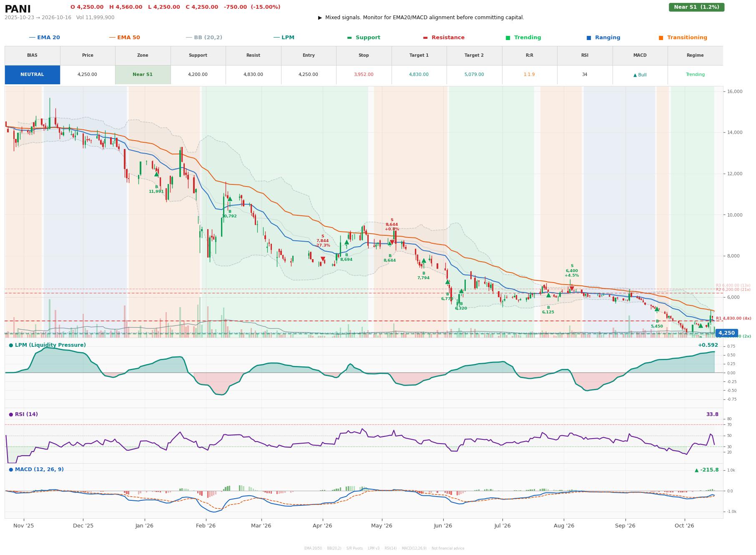Click the buy marker labeled B 11,991
Viewport: 756px width, 555px height.
tap(156, 174)
